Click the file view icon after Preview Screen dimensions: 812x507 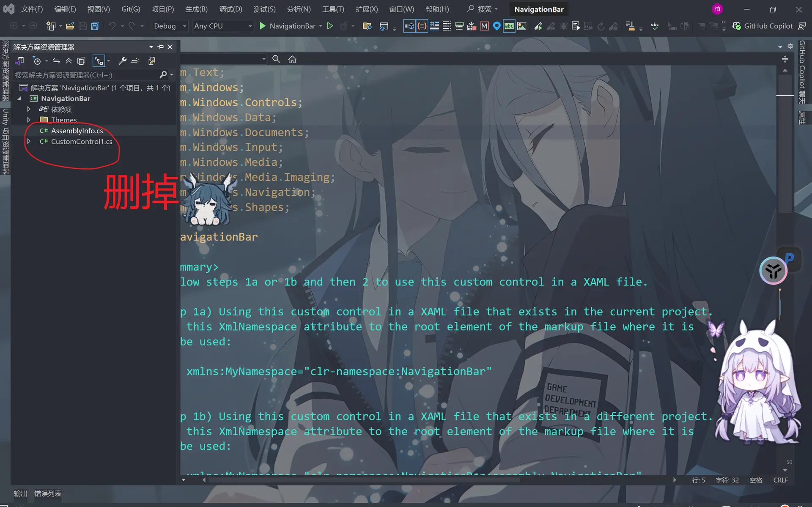tap(152, 61)
